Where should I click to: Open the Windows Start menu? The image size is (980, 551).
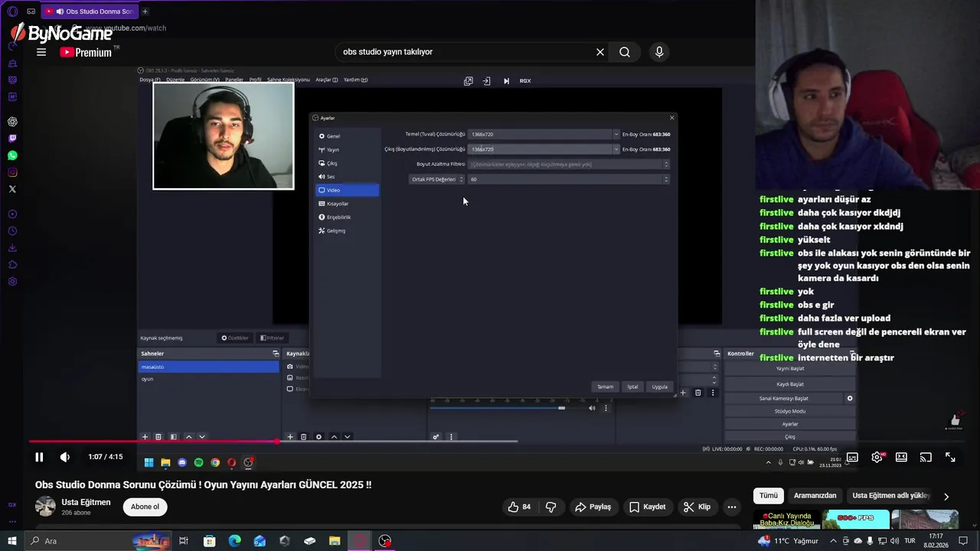coord(12,541)
